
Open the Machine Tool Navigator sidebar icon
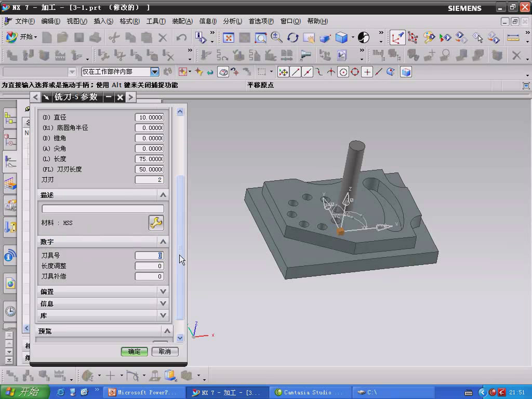tap(10, 205)
